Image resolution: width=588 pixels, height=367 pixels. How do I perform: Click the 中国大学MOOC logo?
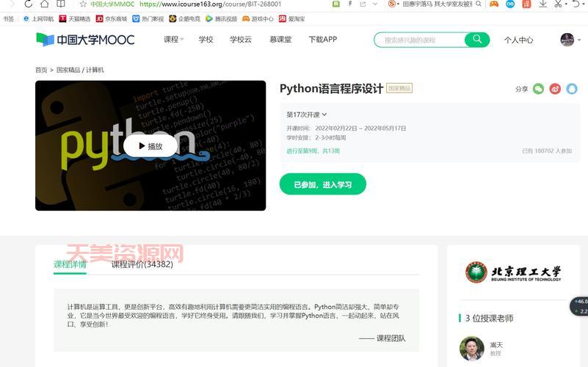(x=85, y=40)
